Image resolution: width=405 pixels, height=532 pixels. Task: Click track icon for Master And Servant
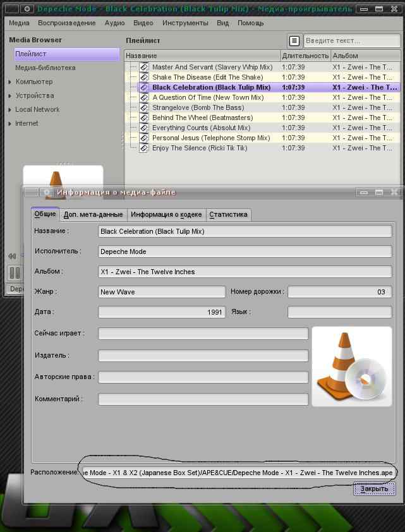click(144, 67)
